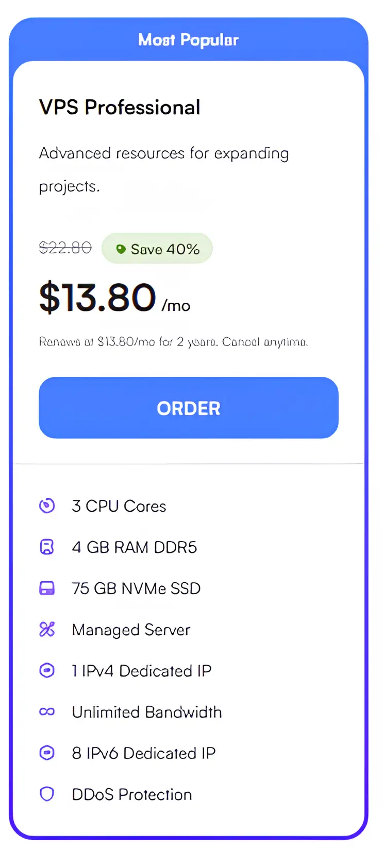The height and width of the screenshot is (868, 383).
Task: Click the Unlimited Bandwidth infinity icon
Action: pos(47,711)
